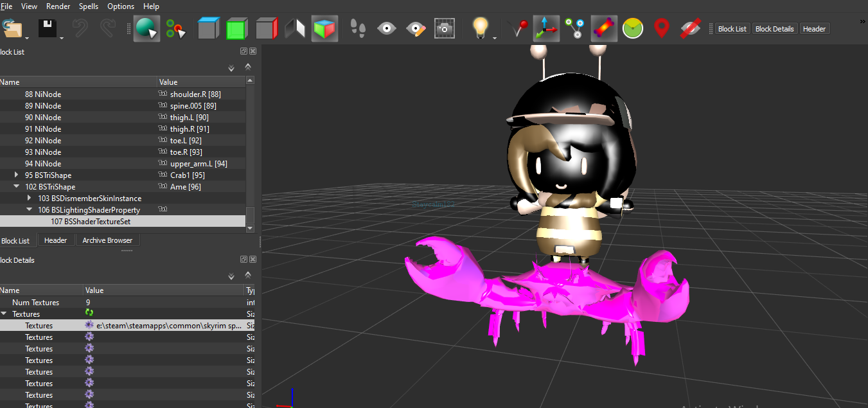The width and height of the screenshot is (868, 408).
Task: Expand the 103 BSDismemberSkinInstance node
Action: tap(29, 198)
